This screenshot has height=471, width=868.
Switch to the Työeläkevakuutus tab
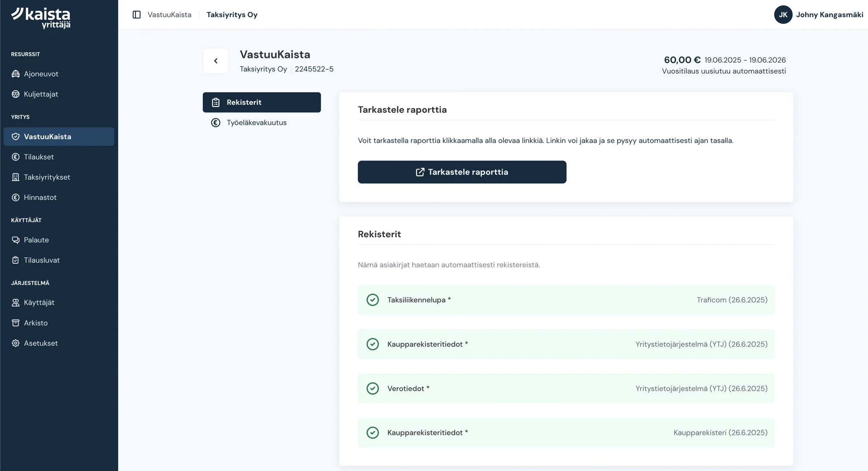[x=262, y=123]
